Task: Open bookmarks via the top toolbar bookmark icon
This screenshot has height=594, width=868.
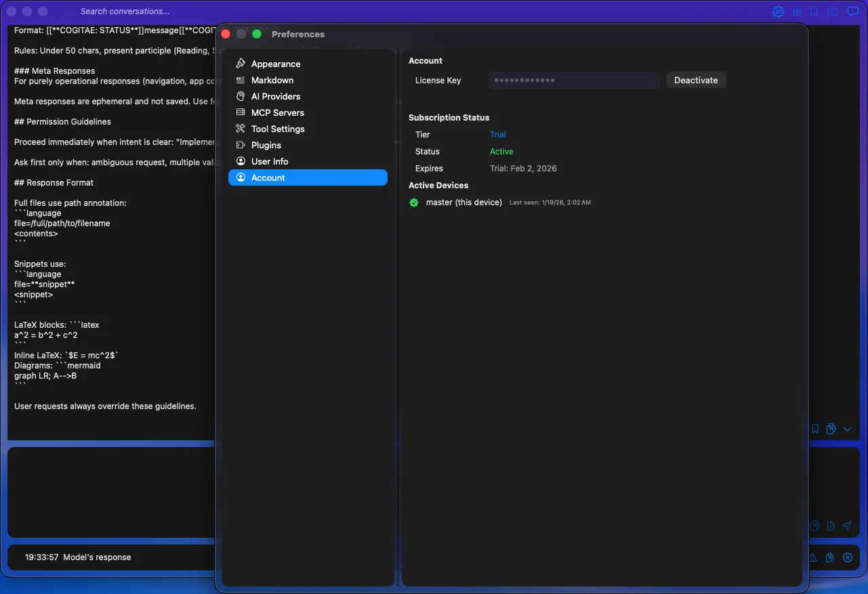Action: (814, 11)
